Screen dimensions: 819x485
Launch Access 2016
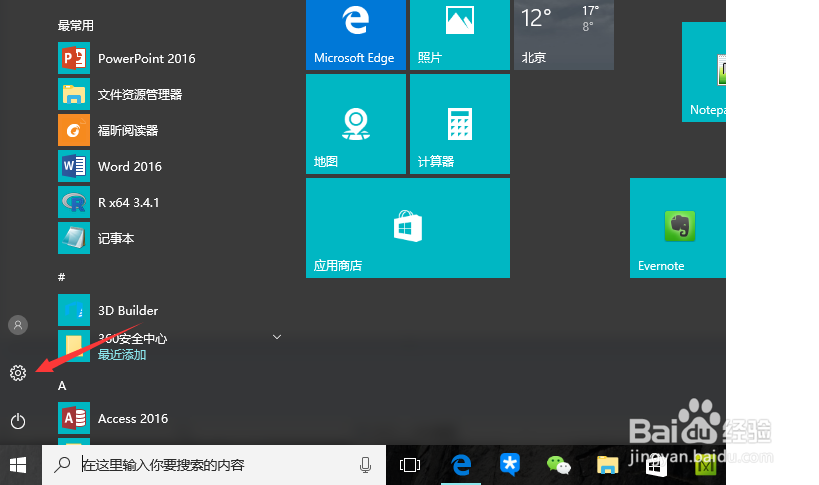(x=113, y=419)
